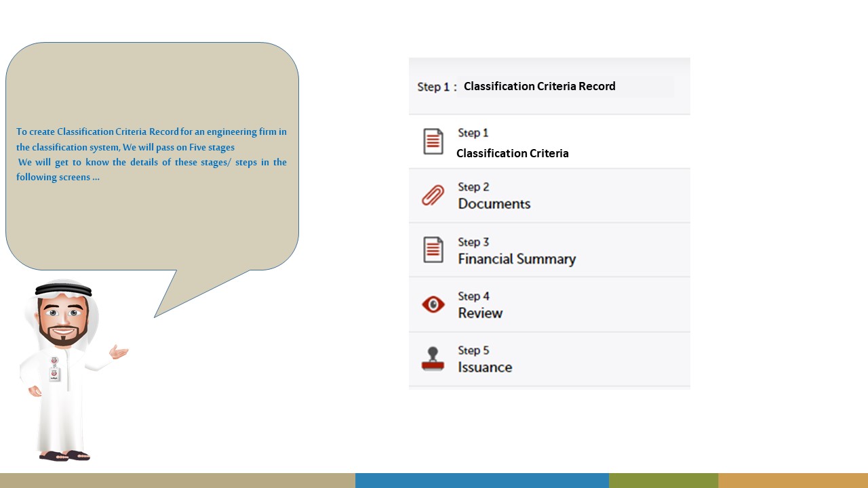Select the Issuance step label

tap(485, 367)
